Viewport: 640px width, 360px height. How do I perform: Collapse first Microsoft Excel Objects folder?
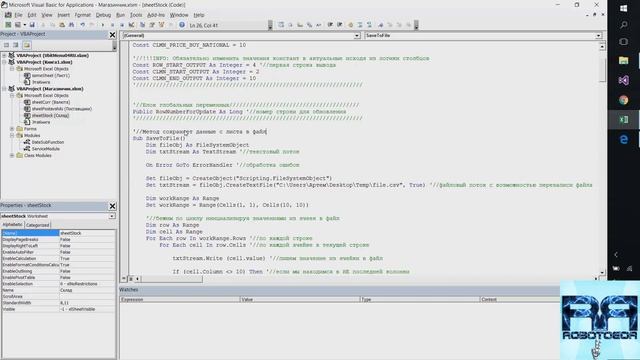tap(12, 69)
